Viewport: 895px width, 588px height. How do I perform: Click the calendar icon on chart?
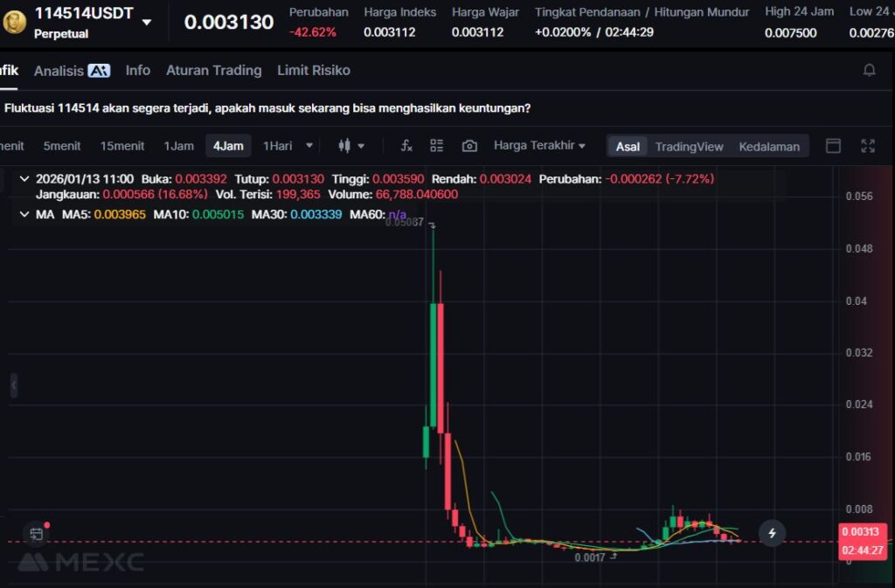36,533
